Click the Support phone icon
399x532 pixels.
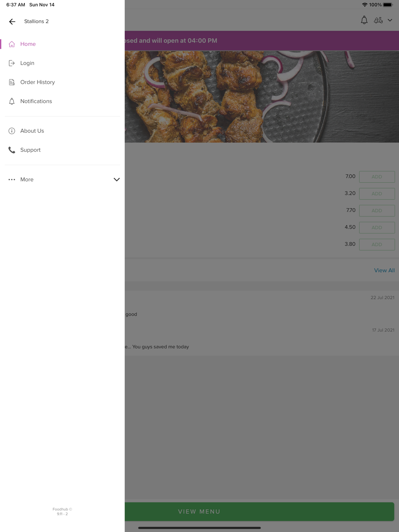tap(12, 150)
